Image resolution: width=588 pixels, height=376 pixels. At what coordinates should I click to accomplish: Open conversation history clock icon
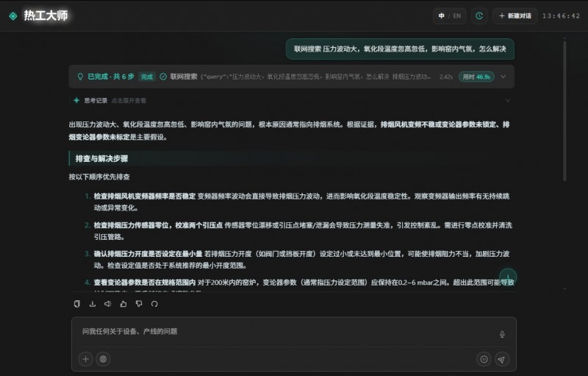pos(479,15)
